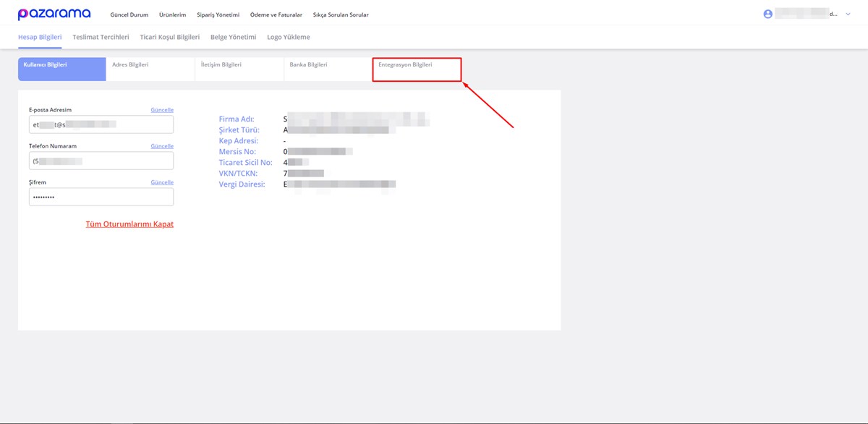Click Güncelle link for Telefon Numaram
This screenshot has width=868, height=424.
[x=162, y=146]
